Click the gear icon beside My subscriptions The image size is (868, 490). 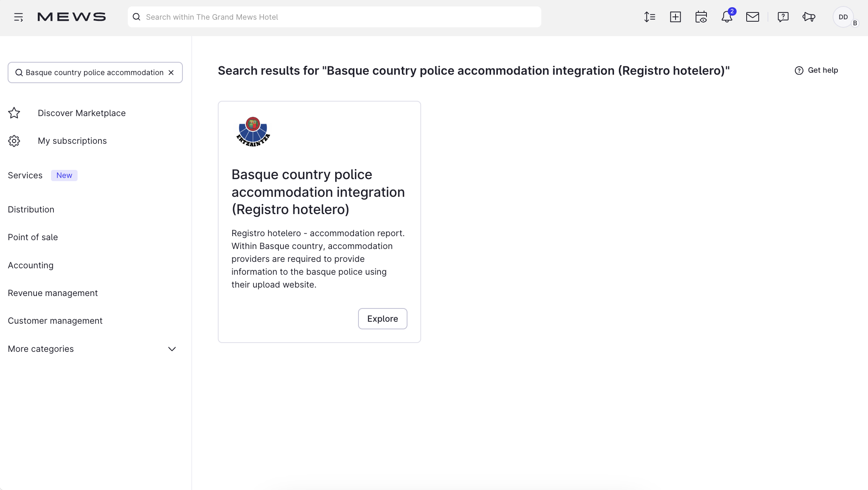tap(14, 141)
